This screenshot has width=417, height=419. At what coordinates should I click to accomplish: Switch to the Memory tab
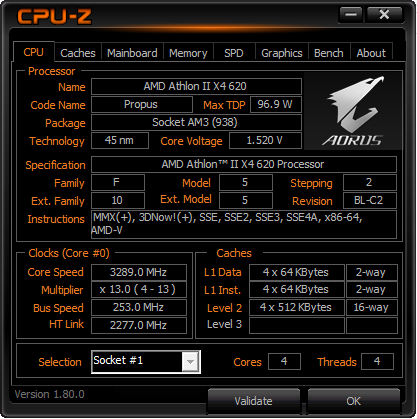188,53
